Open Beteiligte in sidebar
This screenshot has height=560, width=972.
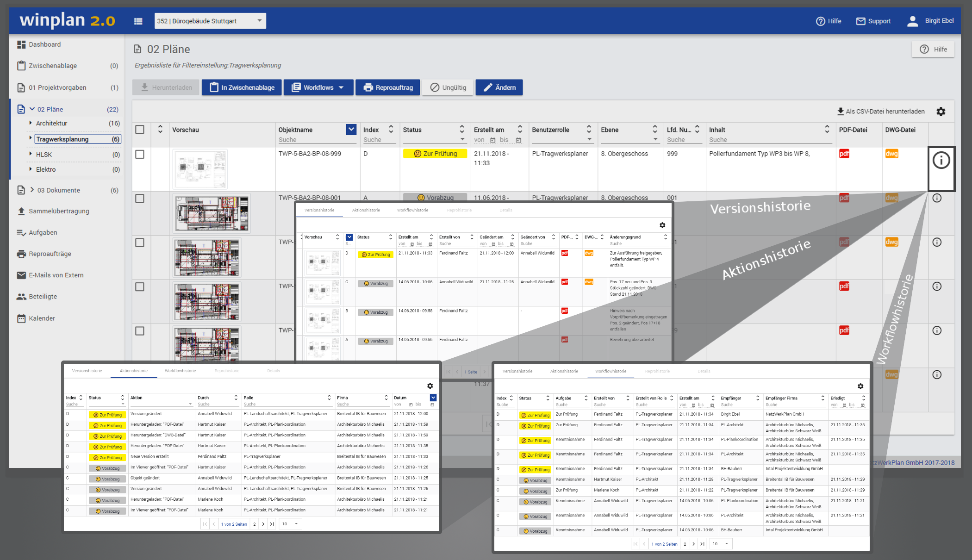[x=43, y=297]
